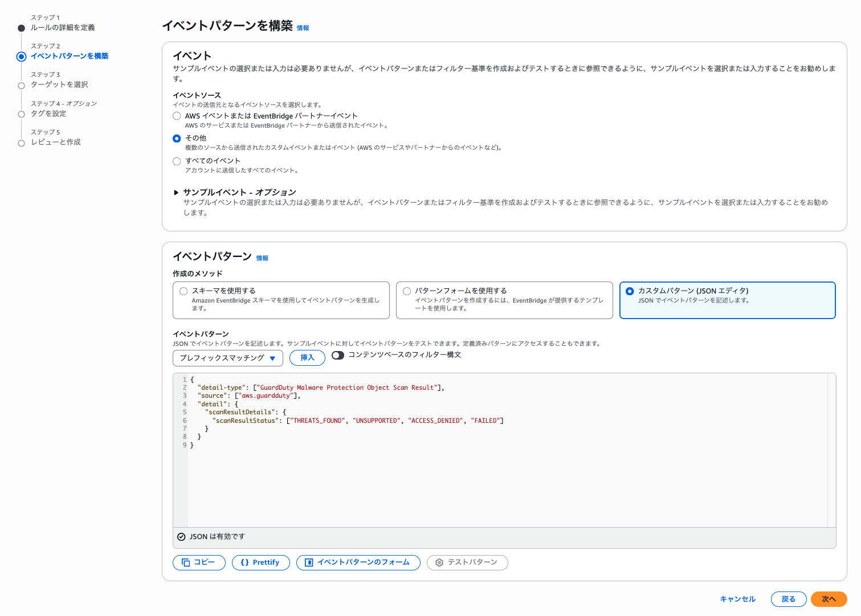Open 情報 link beside イベントパターン heading
Viewport: 861px width, 616px height.
262,258
